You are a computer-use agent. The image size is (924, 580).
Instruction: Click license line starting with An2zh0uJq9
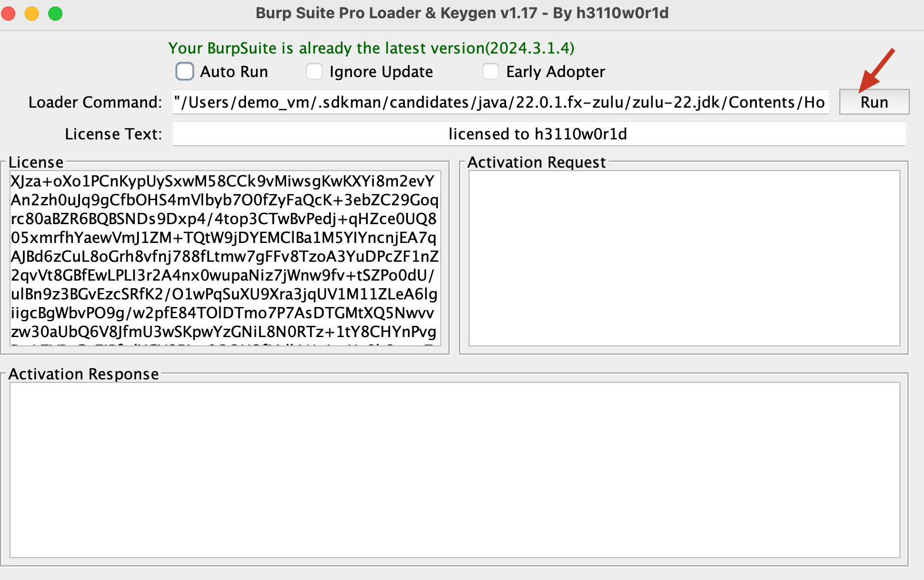(x=225, y=200)
